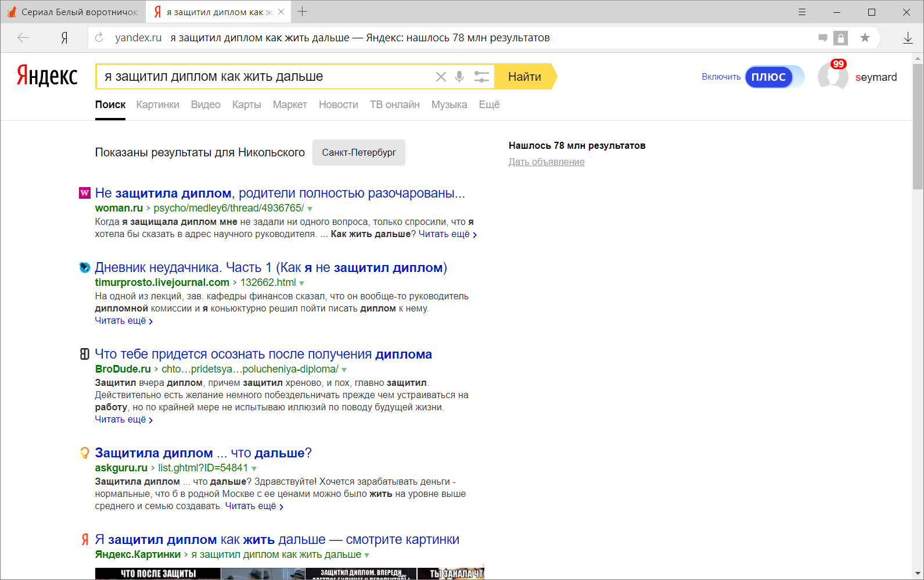The image size is (924, 580).
Task: Open the downloads arrow icon
Action: tap(908, 38)
